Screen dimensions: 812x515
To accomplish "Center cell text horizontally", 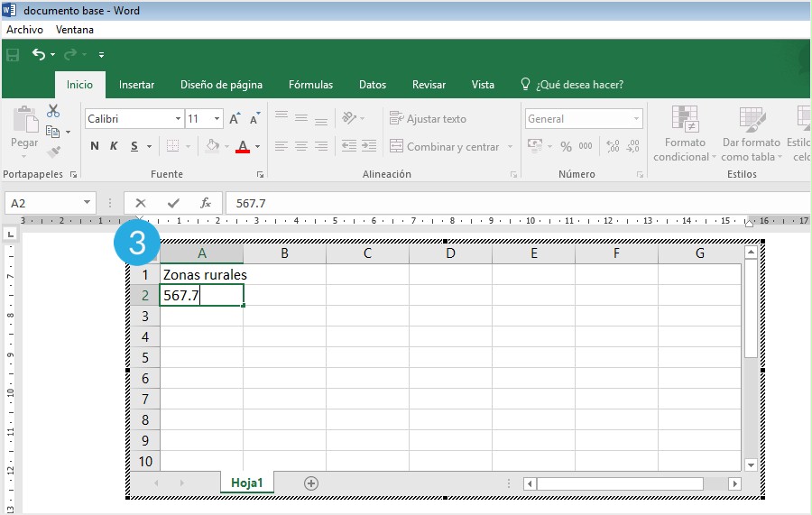I will (301, 146).
